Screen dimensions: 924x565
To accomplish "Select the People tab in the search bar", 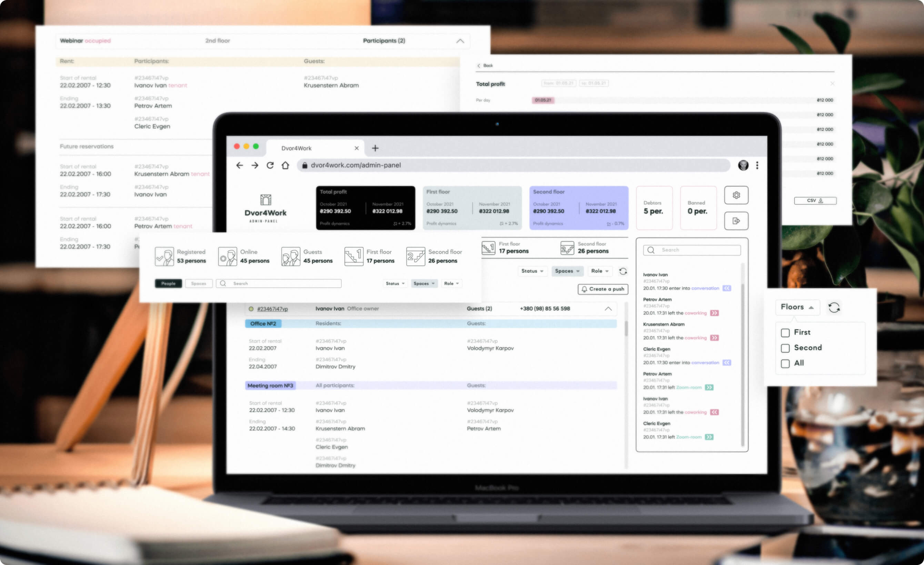I will pyautogui.click(x=168, y=283).
